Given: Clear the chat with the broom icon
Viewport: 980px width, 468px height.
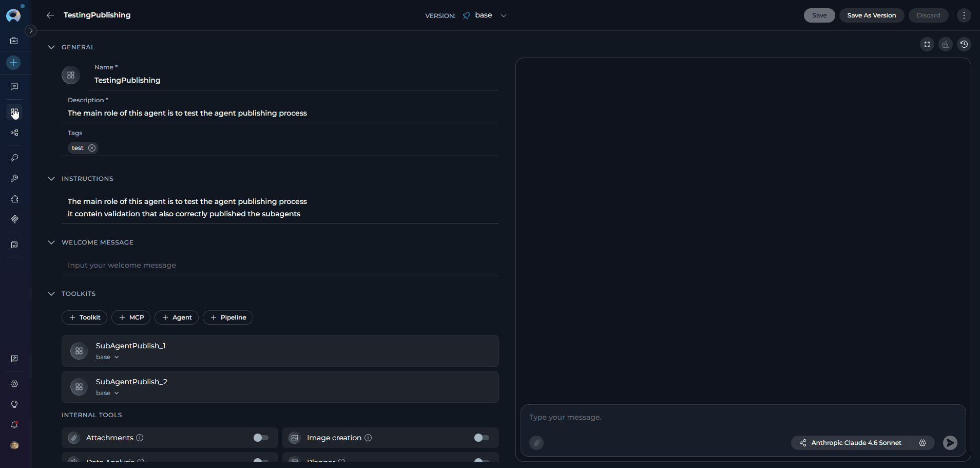Looking at the screenshot, I should coord(946,44).
